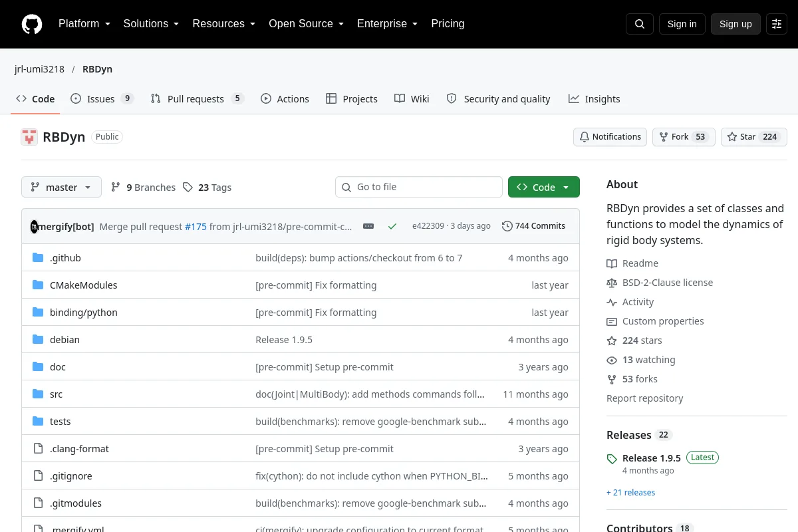Switch to the Wiki tab

tap(412, 98)
